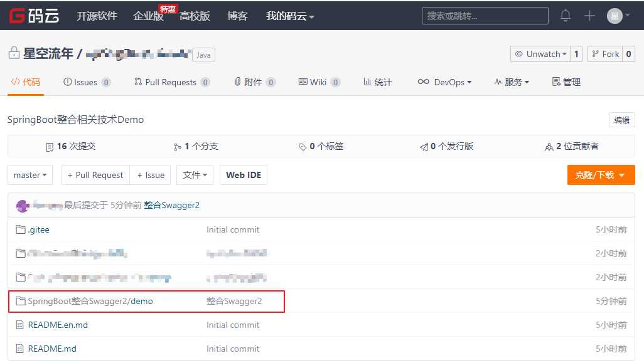The image size is (644, 363).
Task: Create a new + Issue
Action: (150, 175)
